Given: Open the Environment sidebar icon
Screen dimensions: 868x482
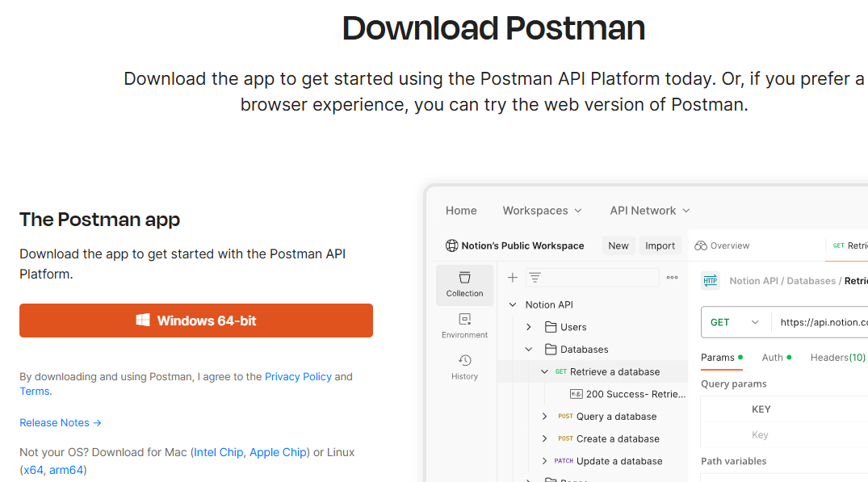Looking at the screenshot, I should coord(464,326).
